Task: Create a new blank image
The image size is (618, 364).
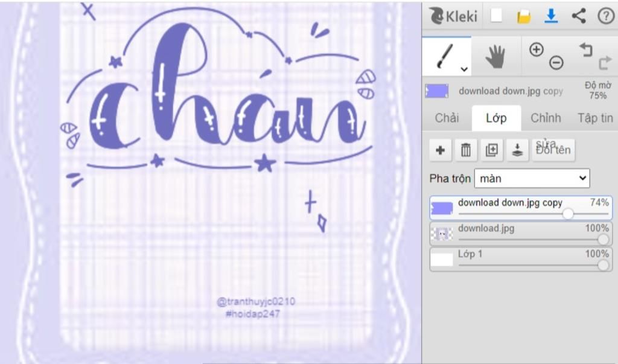Action: click(x=496, y=16)
